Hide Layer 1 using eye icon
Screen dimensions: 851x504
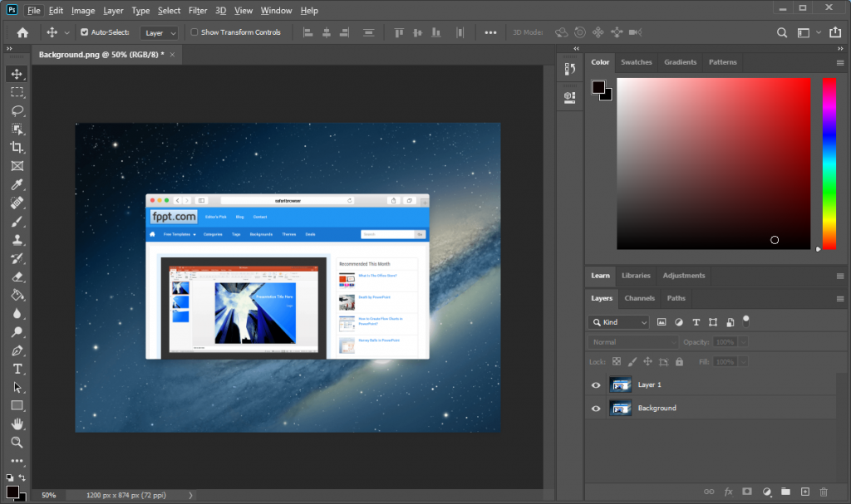(596, 385)
